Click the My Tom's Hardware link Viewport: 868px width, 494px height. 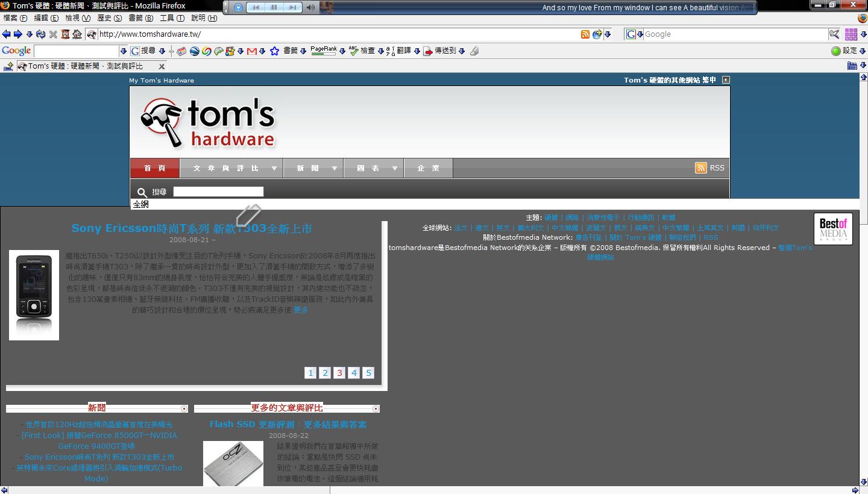162,80
